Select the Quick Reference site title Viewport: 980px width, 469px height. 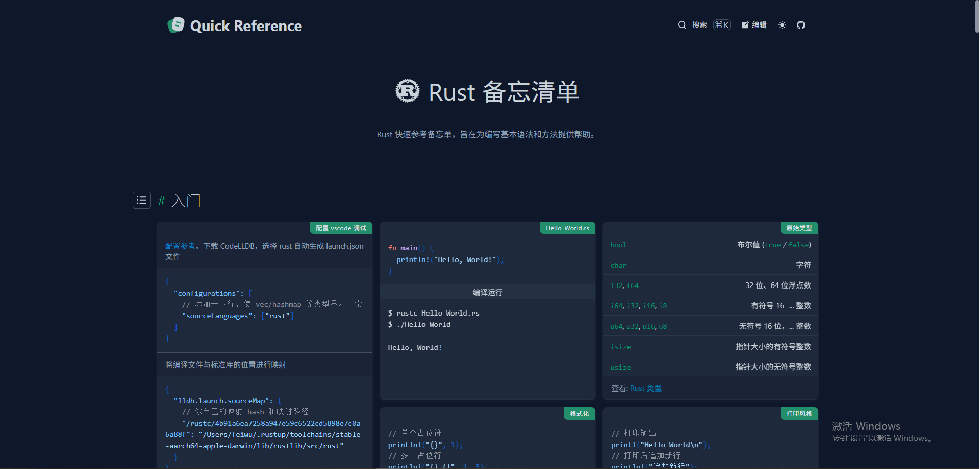point(246,26)
